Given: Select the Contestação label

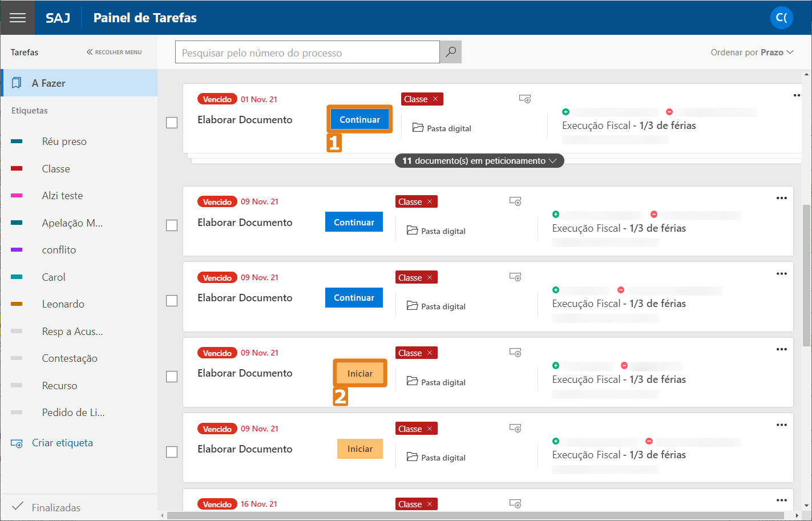Looking at the screenshot, I should [x=70, y=358].
